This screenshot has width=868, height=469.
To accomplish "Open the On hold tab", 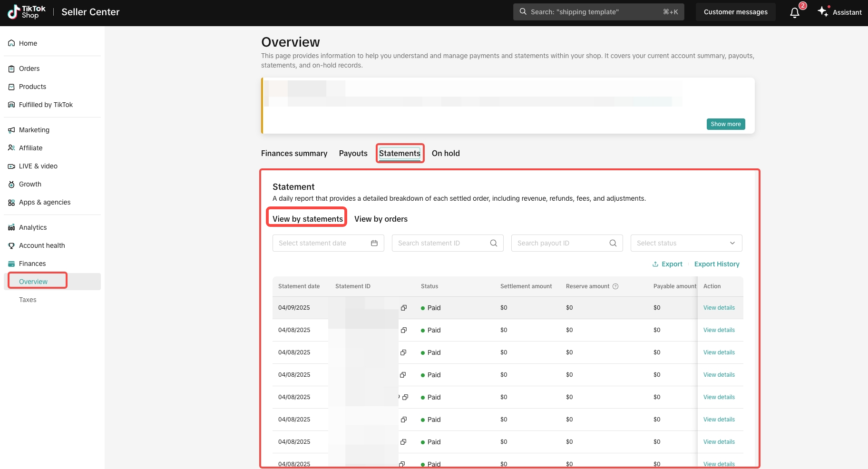I will 446,153.
